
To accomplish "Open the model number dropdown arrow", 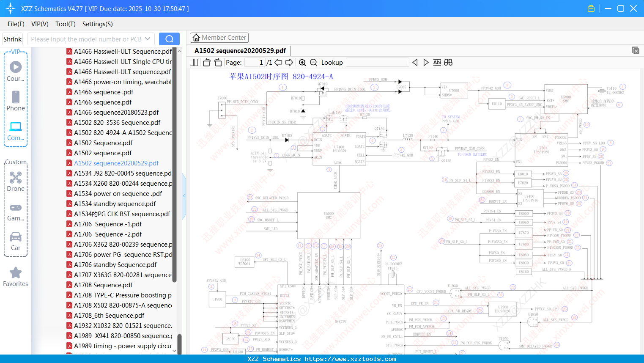I will [148, 39].
